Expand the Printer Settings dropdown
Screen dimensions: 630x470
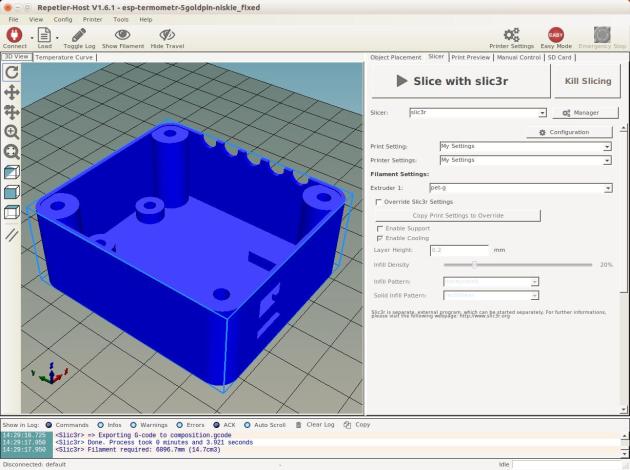(x=607, y=161)
